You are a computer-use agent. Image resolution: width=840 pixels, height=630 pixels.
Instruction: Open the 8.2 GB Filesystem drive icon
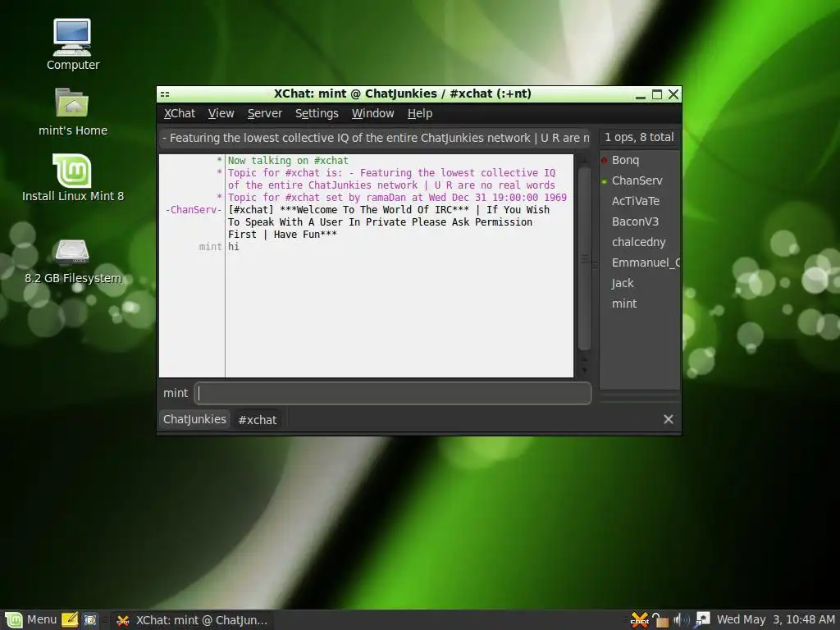click(72, 261)
